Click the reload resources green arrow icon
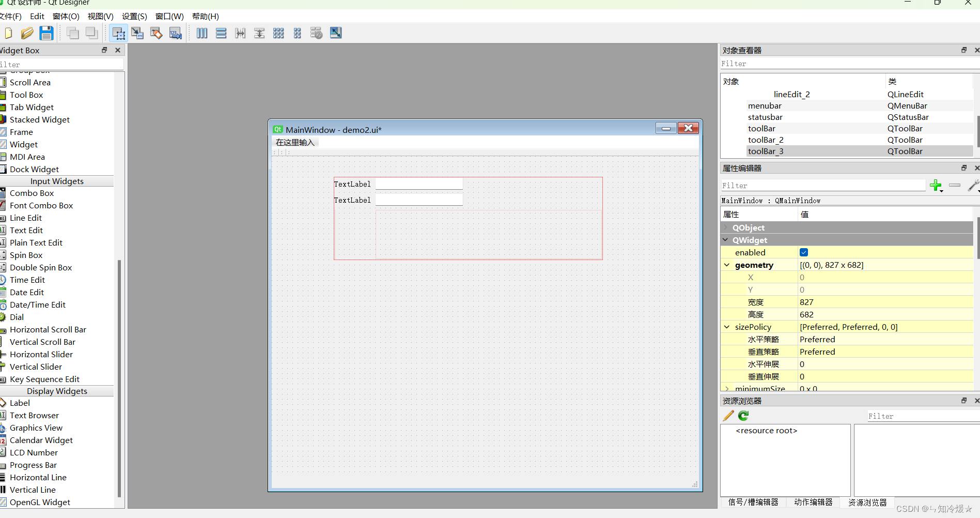This screenshot has height=518, width=980. coord(743,416)
